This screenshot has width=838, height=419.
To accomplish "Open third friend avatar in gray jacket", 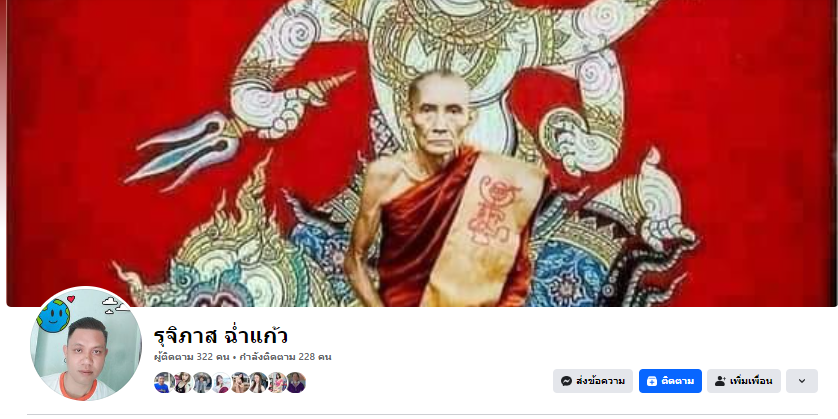I will coord(202,383).
